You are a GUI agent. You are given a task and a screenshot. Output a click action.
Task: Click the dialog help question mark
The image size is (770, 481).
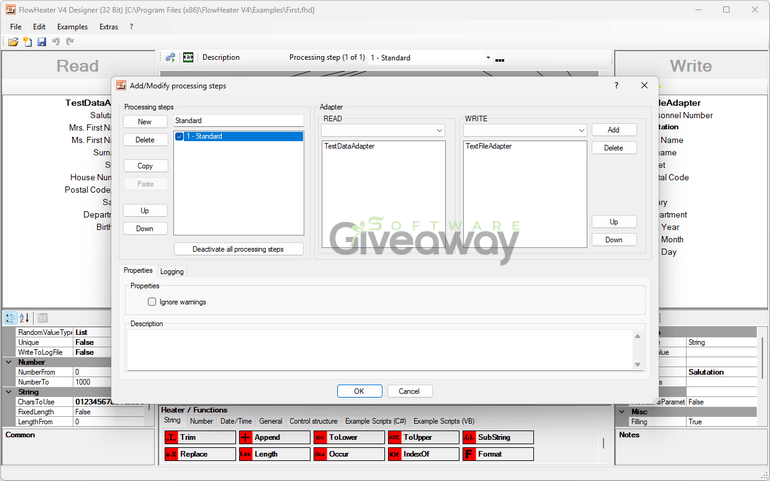[616, 85]
